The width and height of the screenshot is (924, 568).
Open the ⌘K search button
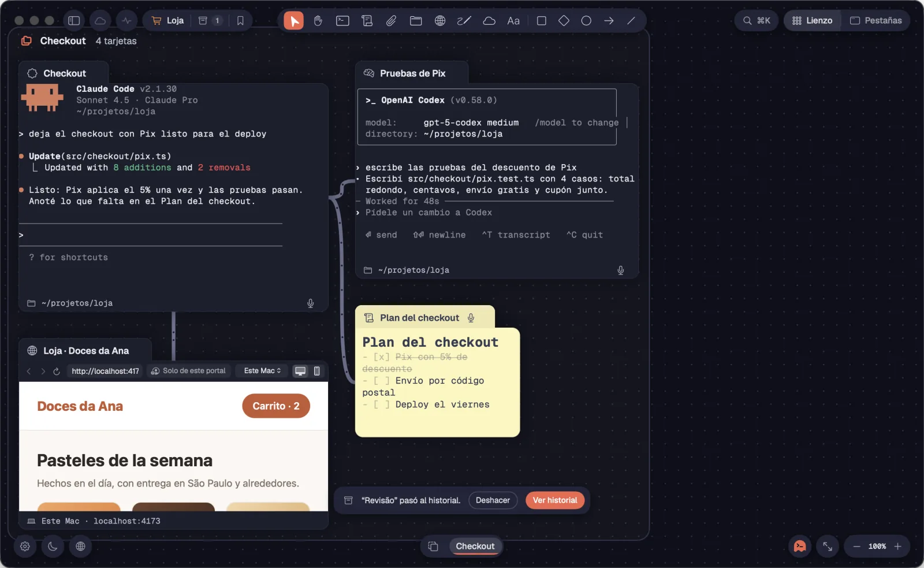(757, 21)
